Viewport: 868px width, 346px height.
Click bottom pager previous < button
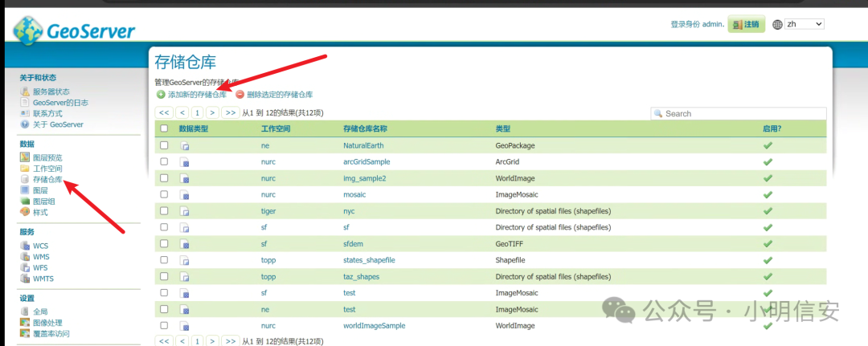(182, 341)
